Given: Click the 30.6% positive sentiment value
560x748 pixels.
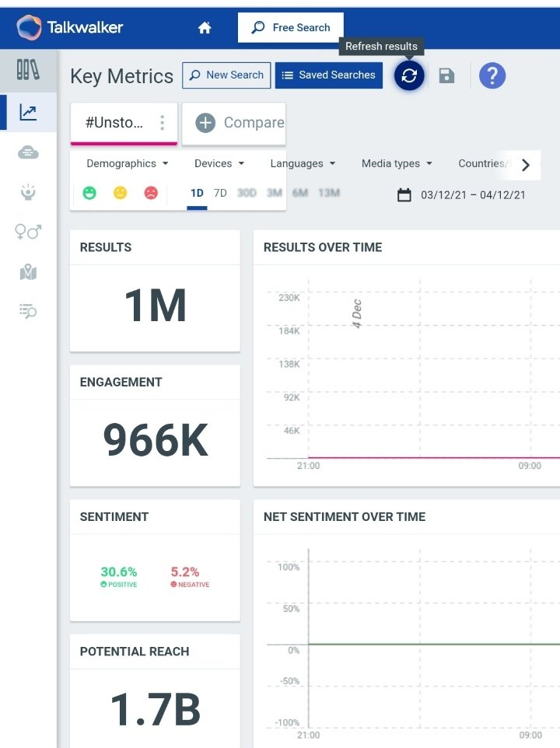Looking at the screenshot, I should [119, 572].
